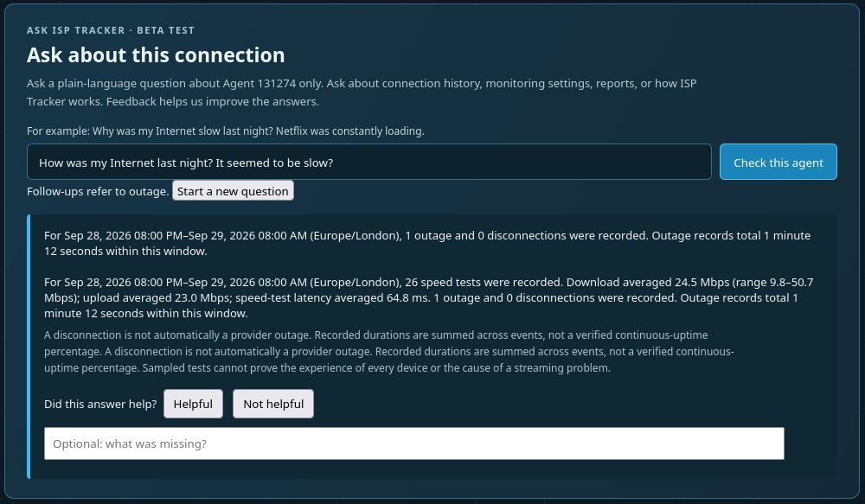Mark the answer as Helpful
Screen dimensions: 865x504
pos(193,404)
